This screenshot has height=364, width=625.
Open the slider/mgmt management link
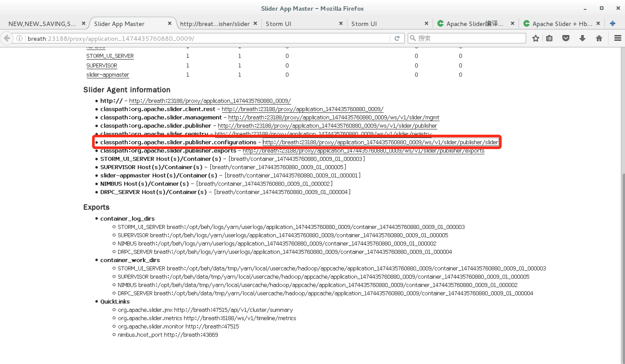[x=334, y=117]
